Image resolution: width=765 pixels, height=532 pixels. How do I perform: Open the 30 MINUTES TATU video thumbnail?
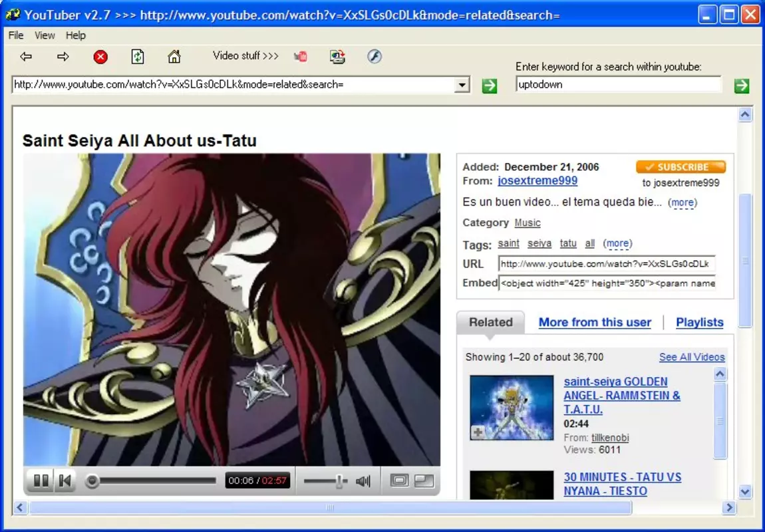[512, 485]
